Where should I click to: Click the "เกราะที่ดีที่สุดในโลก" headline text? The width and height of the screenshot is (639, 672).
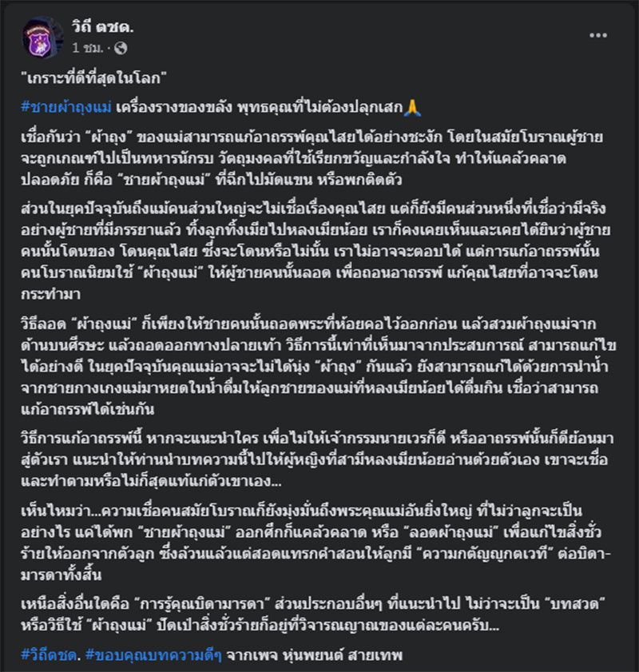[93, 78]
